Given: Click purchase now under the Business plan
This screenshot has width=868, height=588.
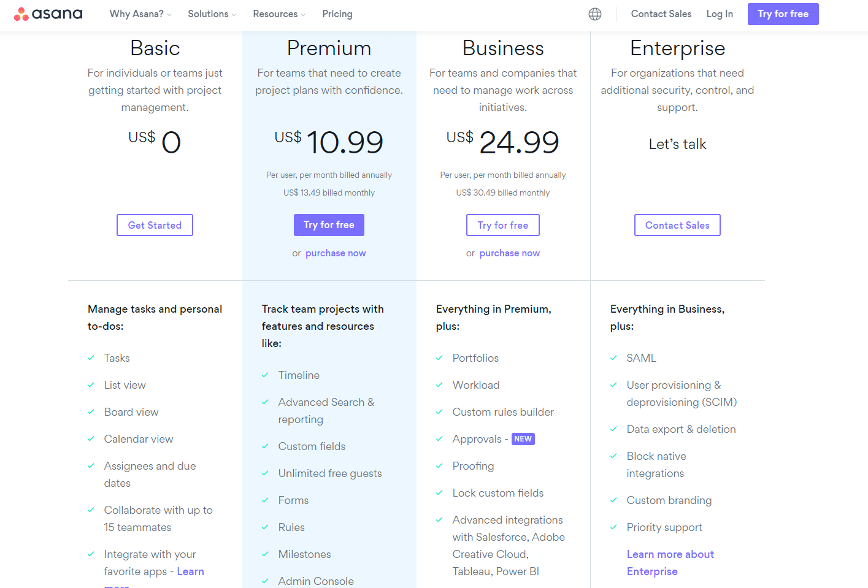Looking at the screenshot, I should [509, 253].
